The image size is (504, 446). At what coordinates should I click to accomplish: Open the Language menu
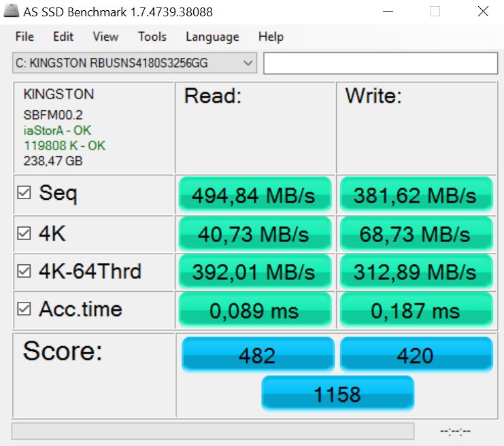coord(212,37)
